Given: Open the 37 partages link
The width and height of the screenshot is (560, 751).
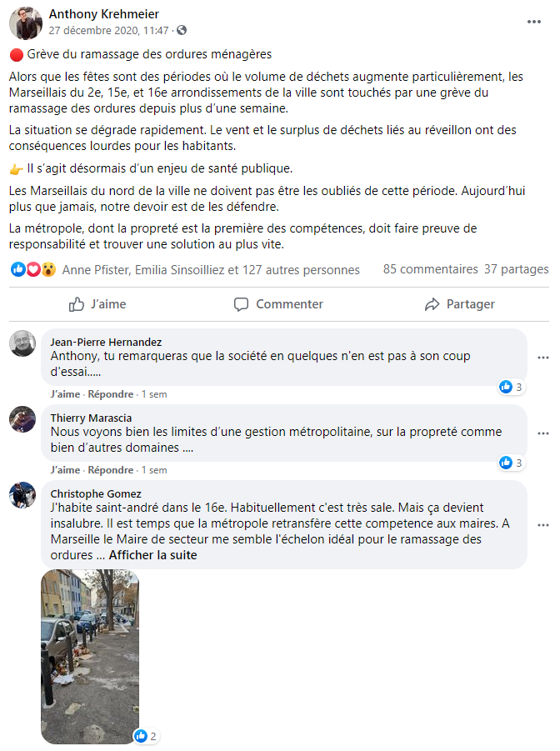Looking at the screenshot, I should point(516,269).
